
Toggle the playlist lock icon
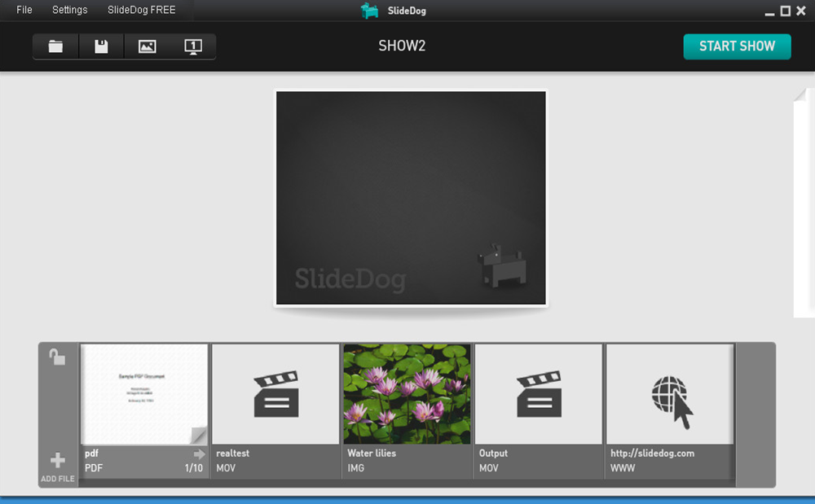coord(57,357)
